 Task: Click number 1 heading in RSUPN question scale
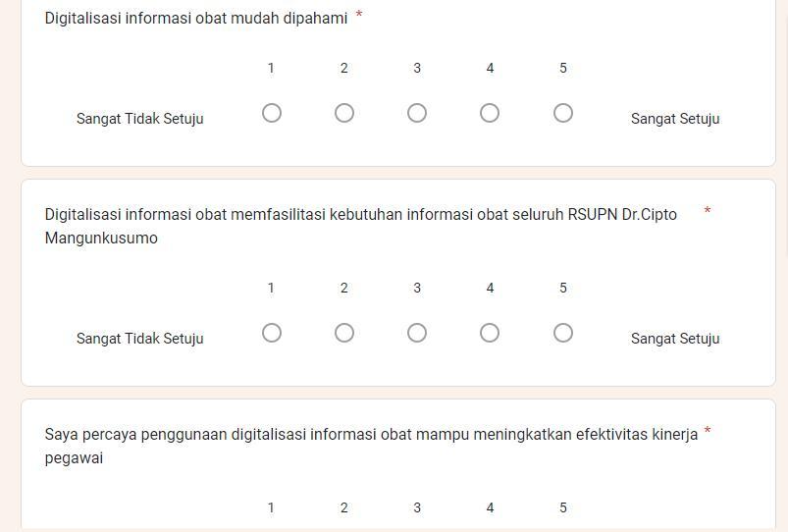[271, 288]
